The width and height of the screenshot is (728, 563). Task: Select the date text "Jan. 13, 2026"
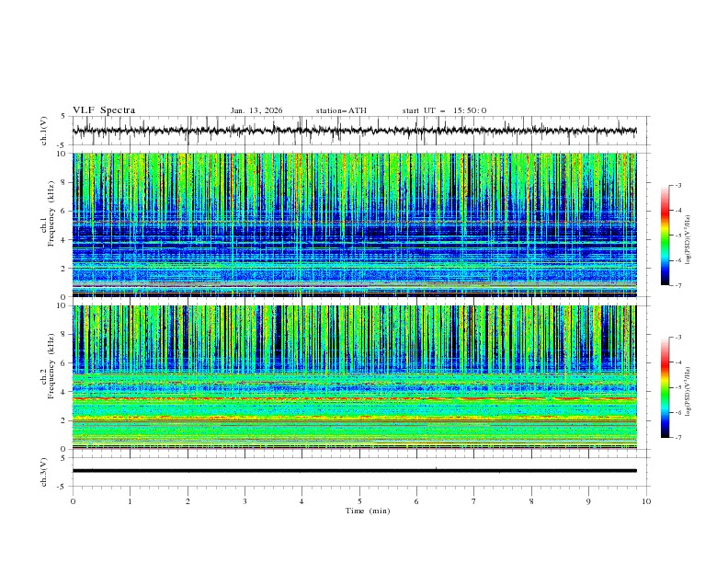click(x=256, y=110)
